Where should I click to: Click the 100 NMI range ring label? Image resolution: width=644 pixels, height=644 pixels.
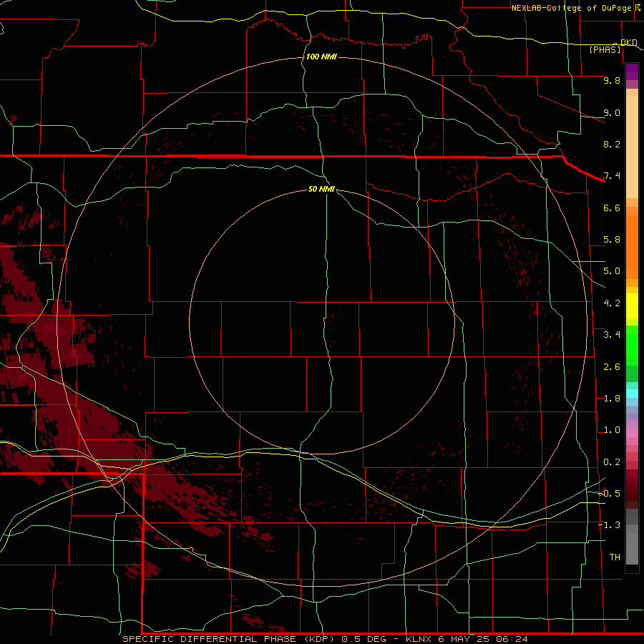click(321, 57)
